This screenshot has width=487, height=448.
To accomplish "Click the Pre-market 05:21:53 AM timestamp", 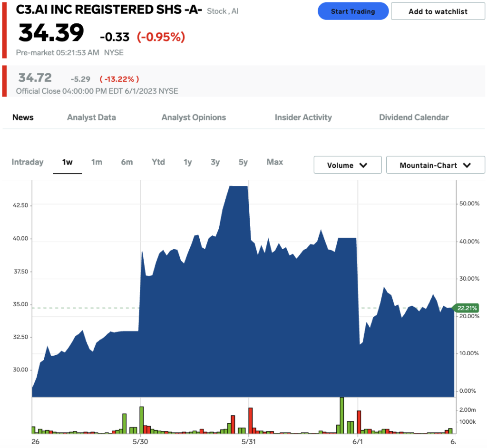I will 58,52.
